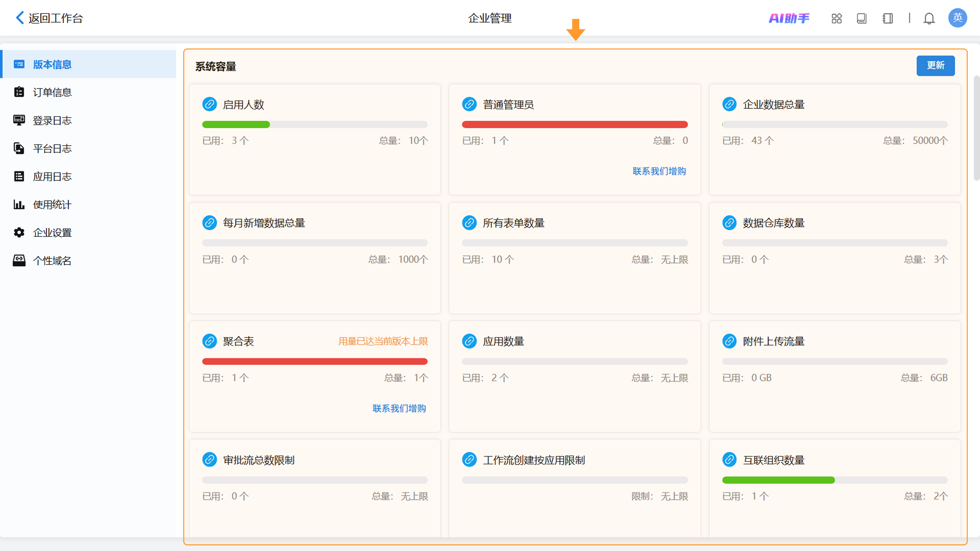Image resolution: width=980 pixels, height=551 pixels.
Task: Click the link icon beside 启用人数
Action: 209,104
